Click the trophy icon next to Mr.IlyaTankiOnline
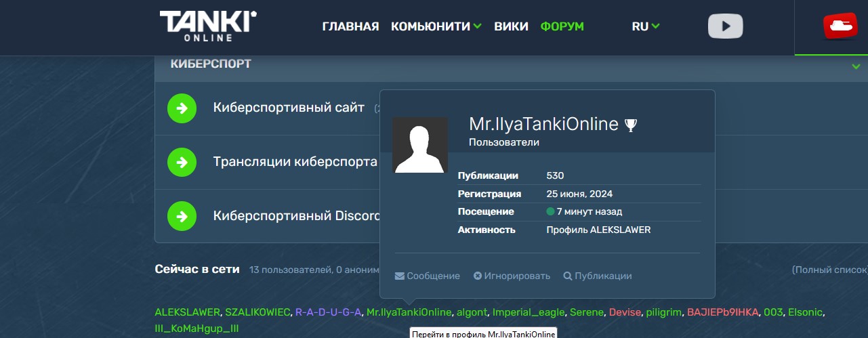Screen dimensions: 868x338 (631, 125)
